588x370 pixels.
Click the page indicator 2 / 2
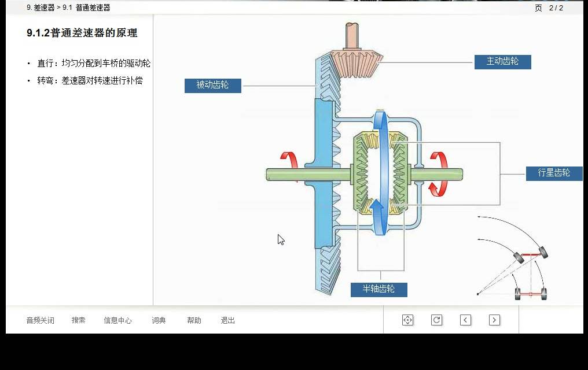click(x=556, y=8)
